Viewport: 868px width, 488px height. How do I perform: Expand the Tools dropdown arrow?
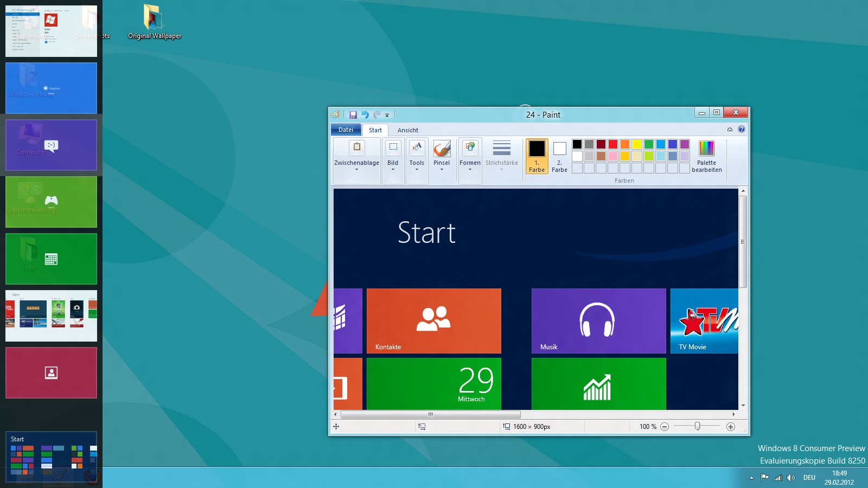pyautogui.click(x=417, y=170)
